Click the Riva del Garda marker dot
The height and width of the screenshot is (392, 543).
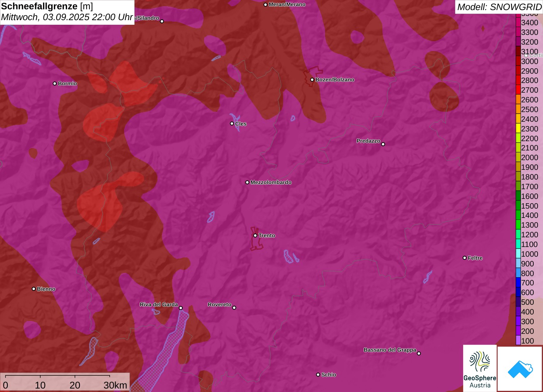[x=181, y=308]
